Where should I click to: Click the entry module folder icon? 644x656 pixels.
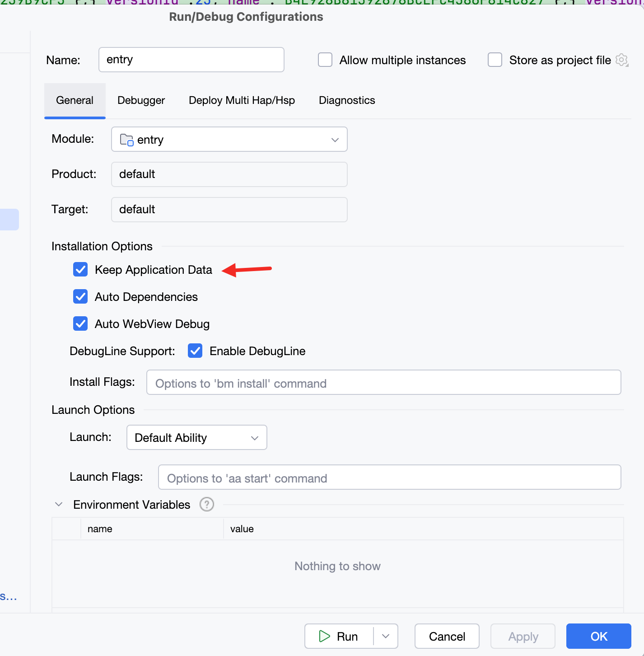pos(126,140)
